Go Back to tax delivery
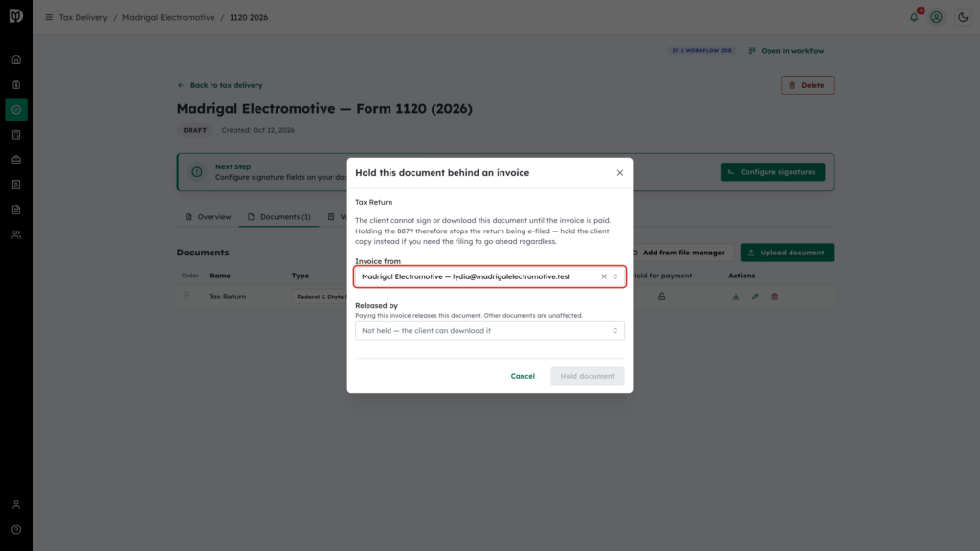Image resolution: width=980 pixels, height=551 pixels. [x=220, y=85]
